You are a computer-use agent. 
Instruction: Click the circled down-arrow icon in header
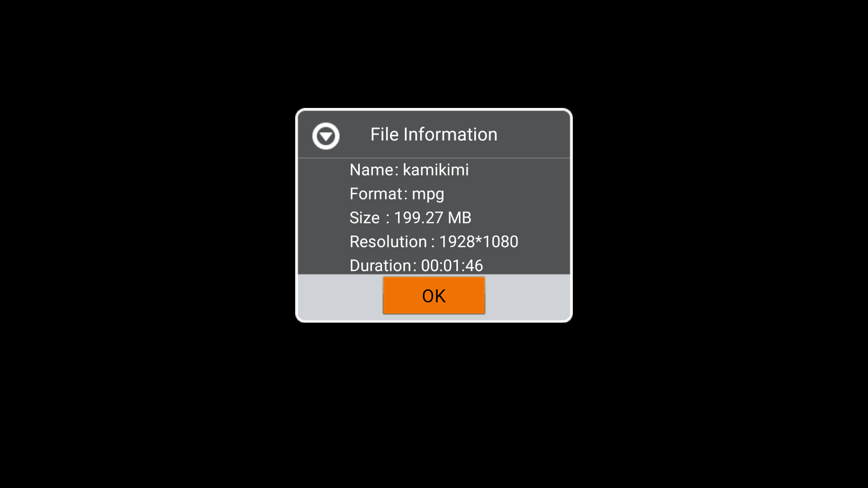326,136
